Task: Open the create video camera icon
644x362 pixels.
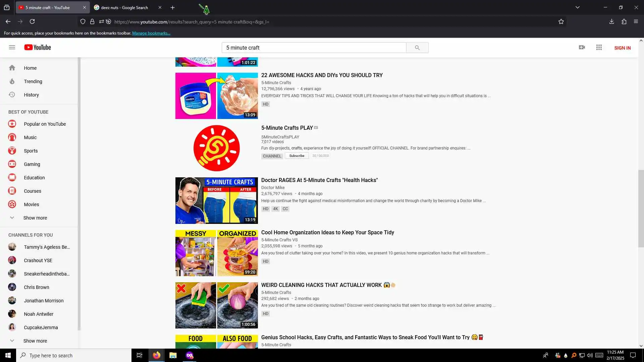Action: [582, 48]
